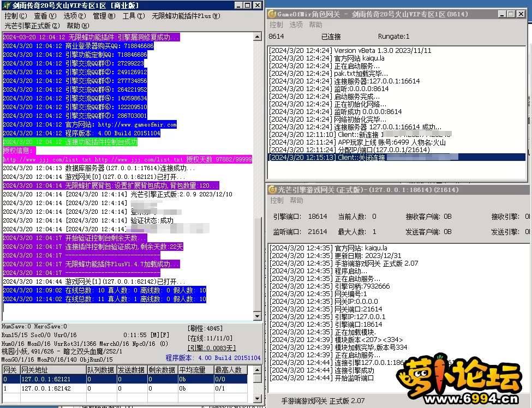This screenshot has width=532, height=408.
Task: Click Rungate:1 label in 角色网关
Action: pos(393,37)
